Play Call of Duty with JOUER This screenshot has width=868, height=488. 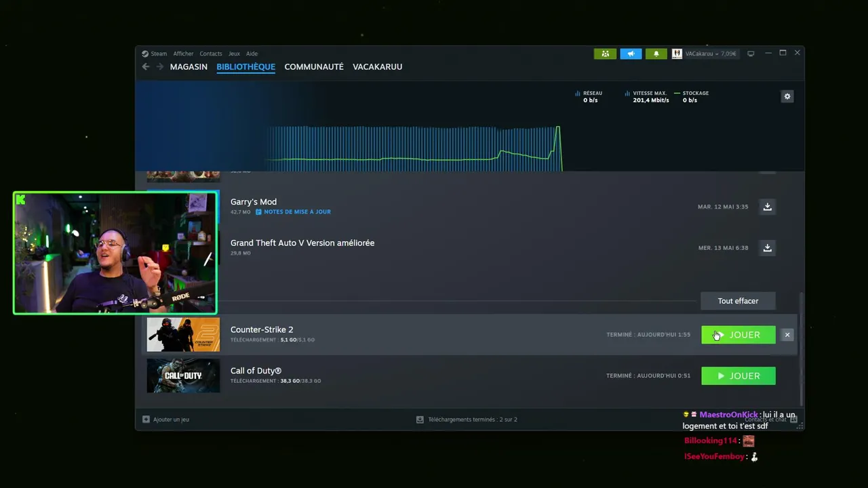(738, 376)
